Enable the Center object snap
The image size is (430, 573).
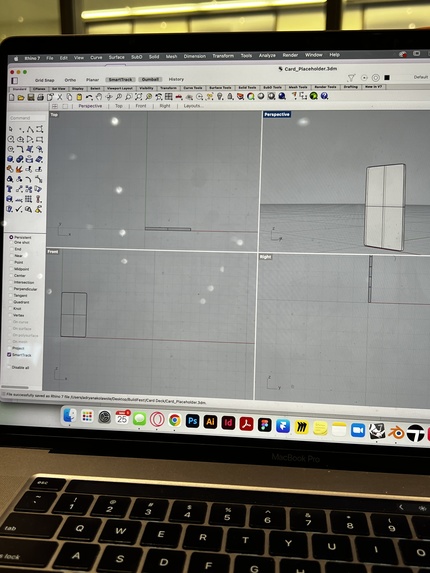click(11, 276)
